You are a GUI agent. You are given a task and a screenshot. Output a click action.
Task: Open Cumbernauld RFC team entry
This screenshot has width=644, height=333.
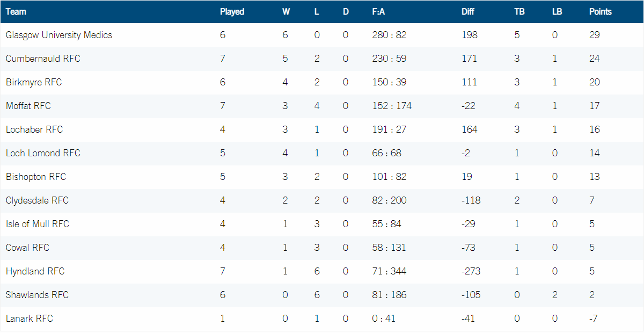[x=43, y=59]
